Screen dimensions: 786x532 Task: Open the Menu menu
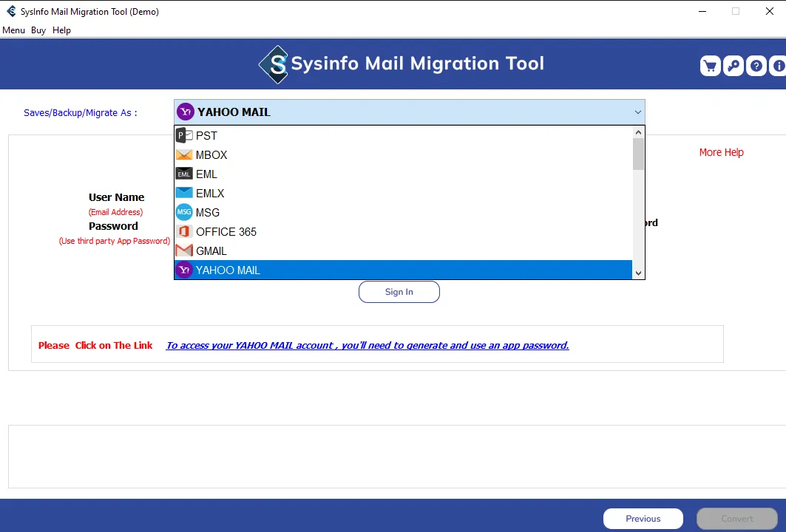(x=13, y=30)
